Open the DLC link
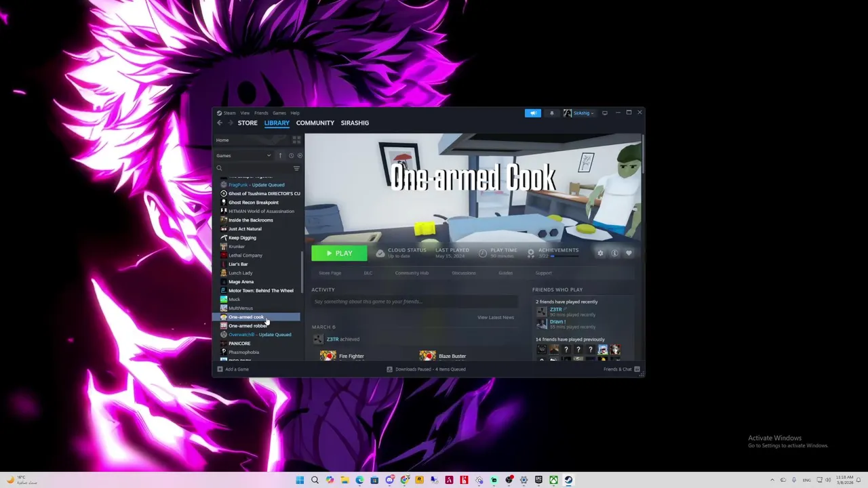 point(368,273)
